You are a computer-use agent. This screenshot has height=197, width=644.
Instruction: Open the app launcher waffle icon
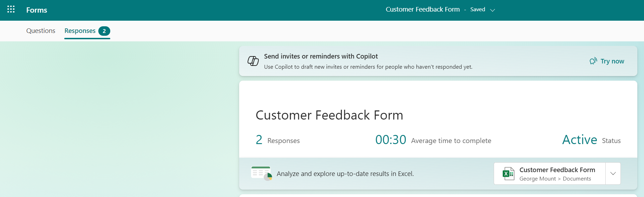(x=11, y=9)
